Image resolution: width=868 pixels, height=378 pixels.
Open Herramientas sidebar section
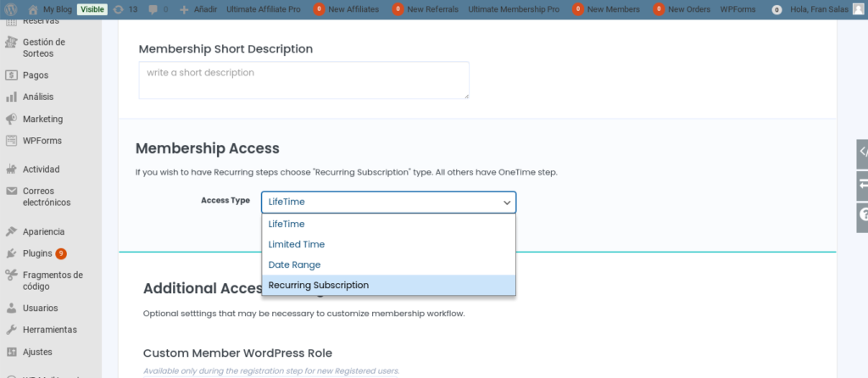pyautogui.click(x=51, y=330)
